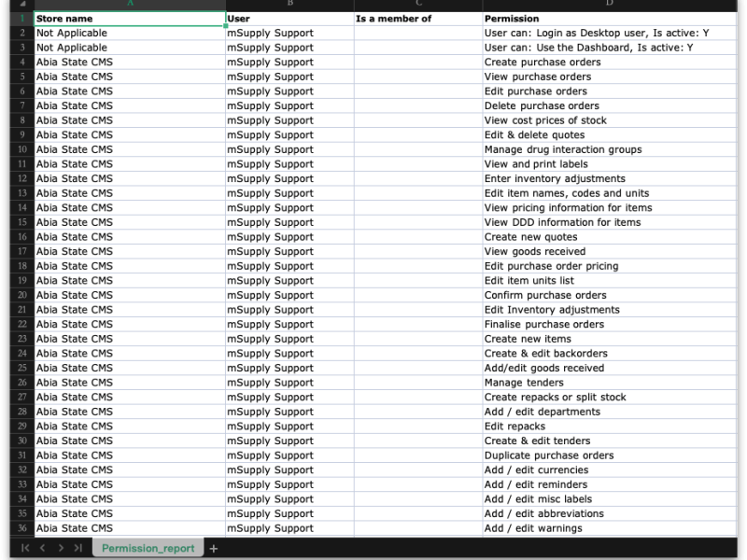Select 'Edit repacks' cell

610,427
